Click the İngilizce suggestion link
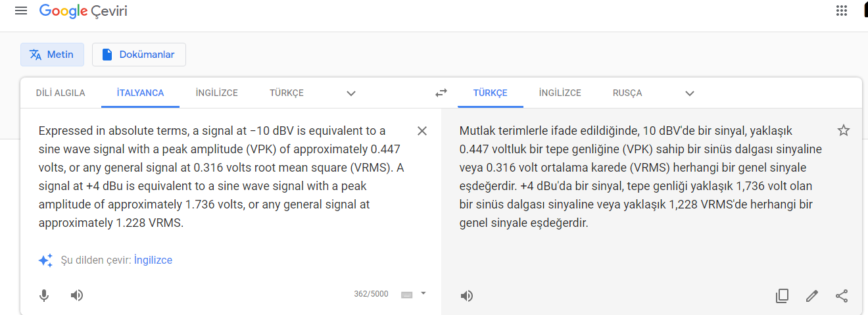The width and height of the screenshot is (868, 315). click(x=153, y=260)
